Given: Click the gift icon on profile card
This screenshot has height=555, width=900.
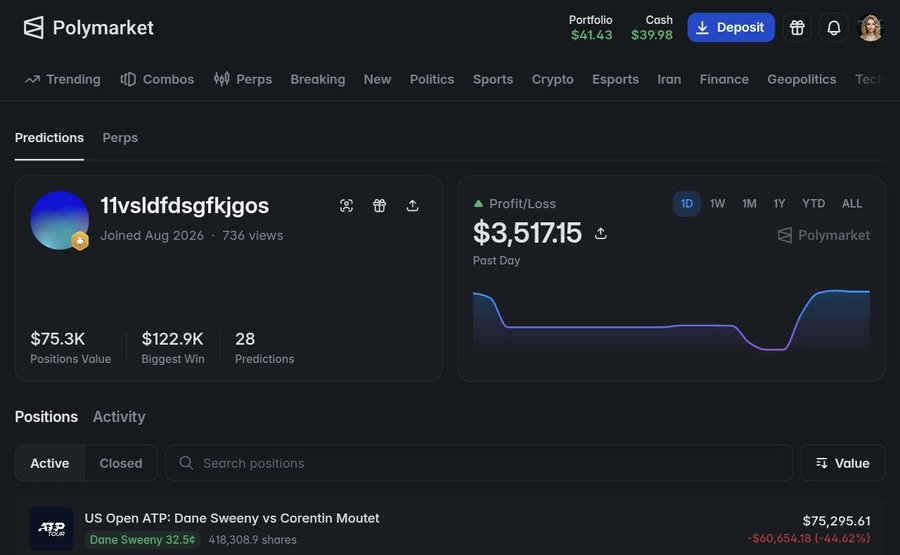Looking at the screenshot, I should pos(379,205).
